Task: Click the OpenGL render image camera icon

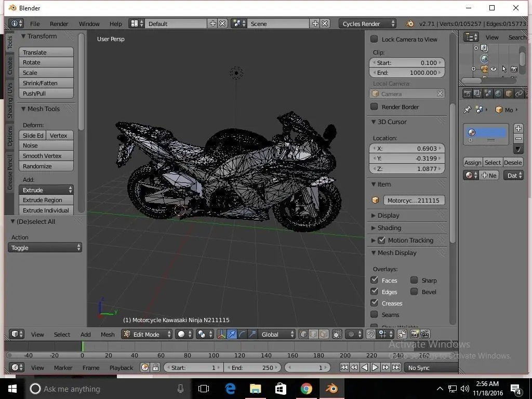Action: (415, 334)
